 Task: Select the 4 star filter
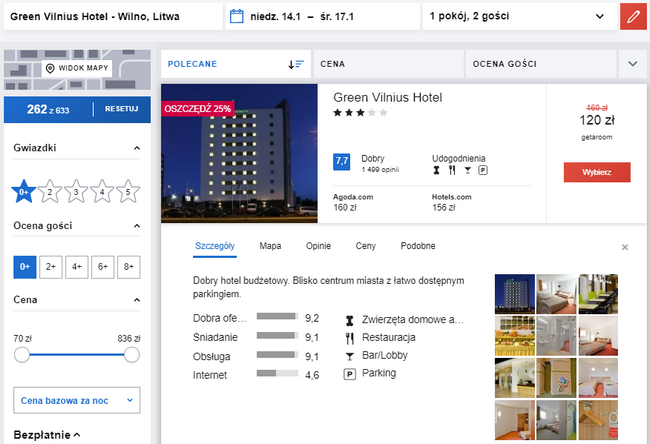pos(102,192)
